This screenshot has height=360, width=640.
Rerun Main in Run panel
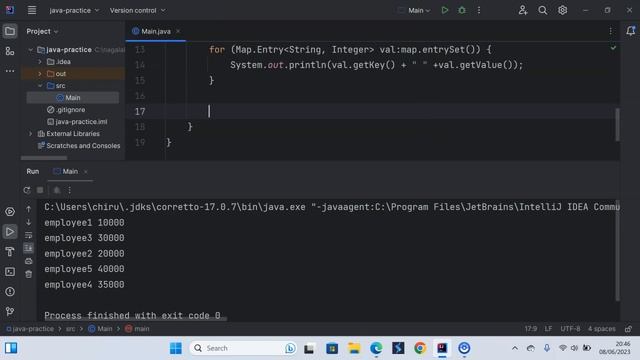click(27, 190)
